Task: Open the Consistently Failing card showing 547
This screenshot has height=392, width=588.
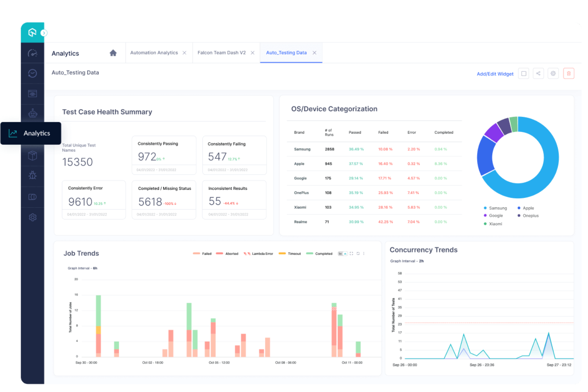Action: tap(234, 155)
